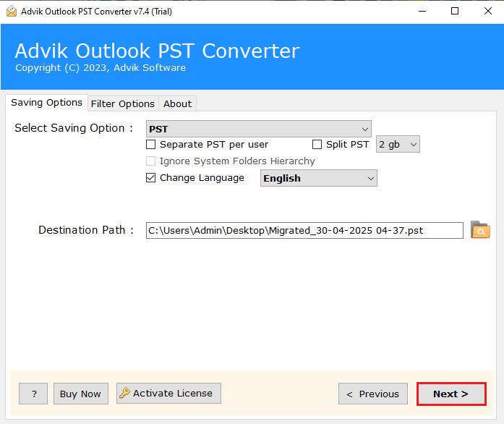This screenshot has height=424, width=504.
Task: Minimize the Advik PST Converter window
Action: pos(422,12)
